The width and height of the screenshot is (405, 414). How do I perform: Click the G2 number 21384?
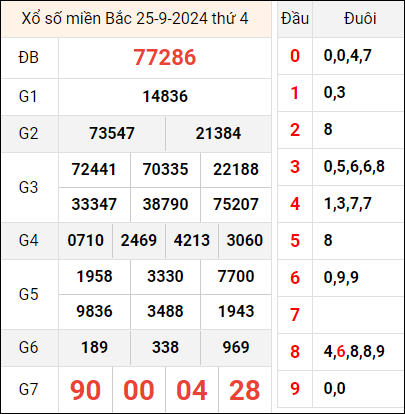pos(218,133)
